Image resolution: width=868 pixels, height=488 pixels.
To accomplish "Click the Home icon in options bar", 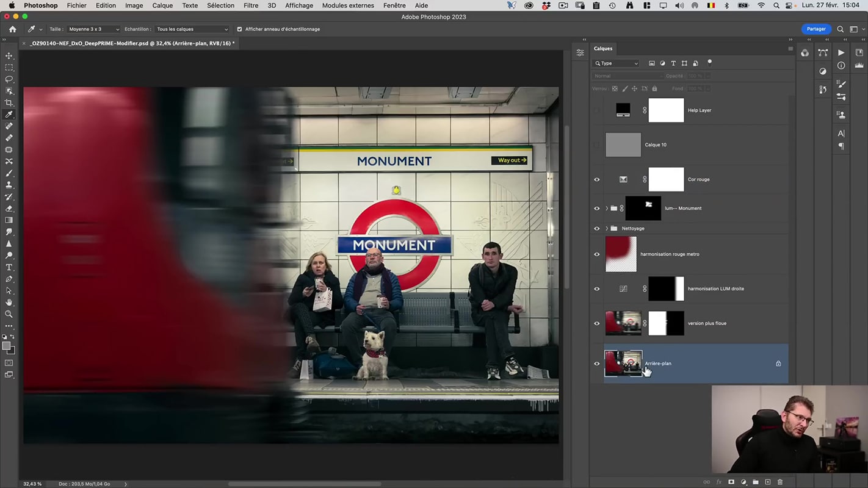I will tap(12, 29).
